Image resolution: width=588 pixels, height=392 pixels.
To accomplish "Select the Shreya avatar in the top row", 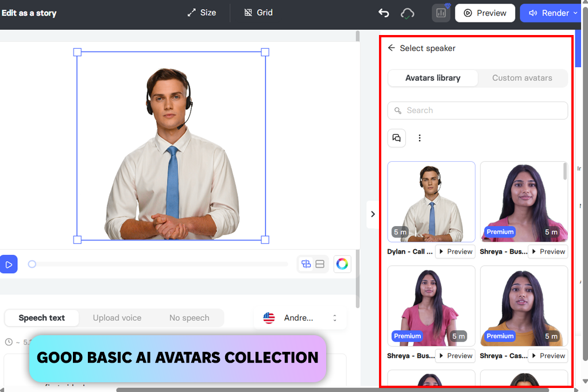I will [524, 201].
